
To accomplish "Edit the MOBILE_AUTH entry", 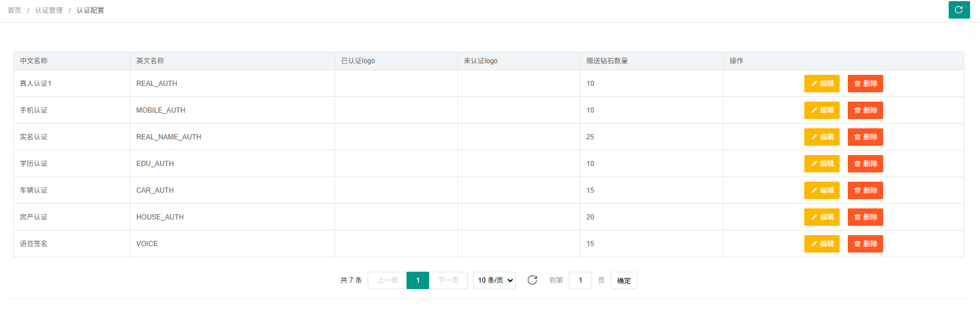I will pyautogui.click(x=821, y=110).
